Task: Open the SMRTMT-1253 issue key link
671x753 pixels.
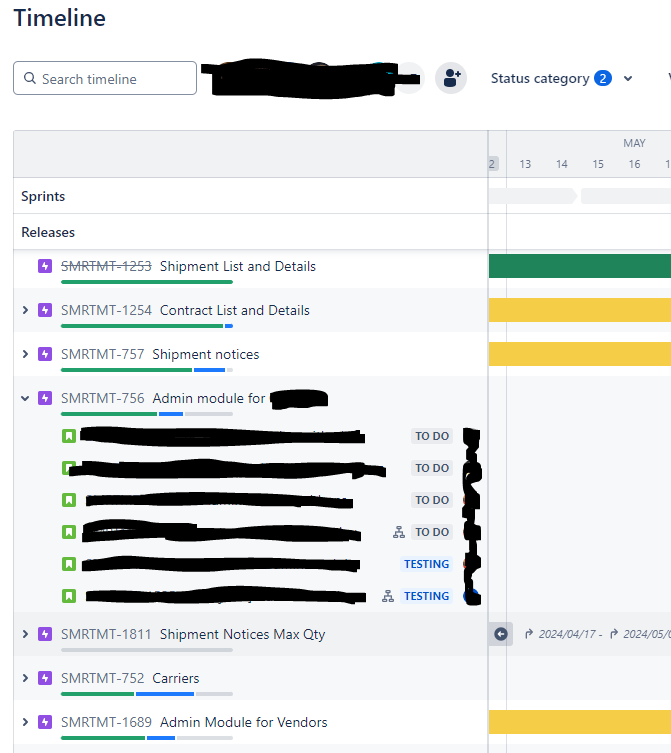Action: (x=106, y=266)
